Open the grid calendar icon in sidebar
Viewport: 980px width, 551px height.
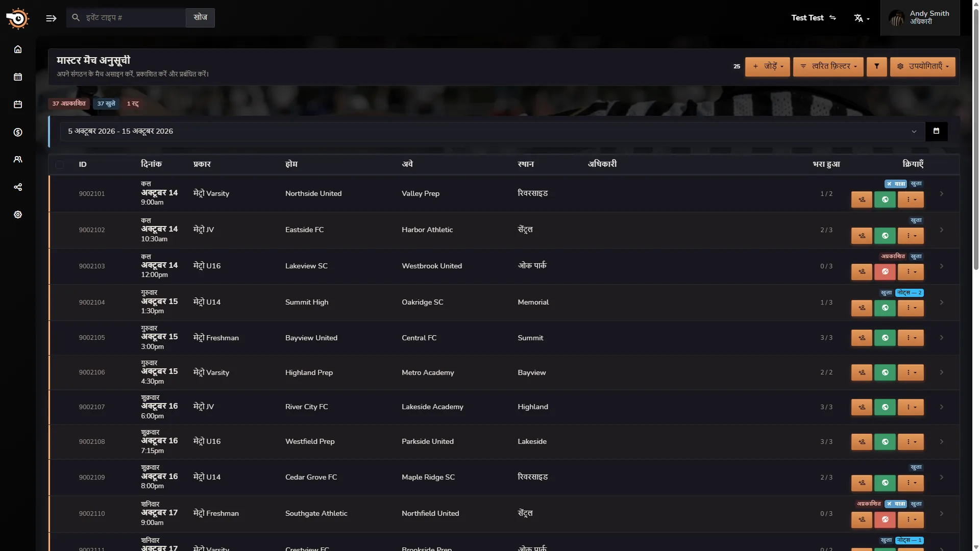18,77
